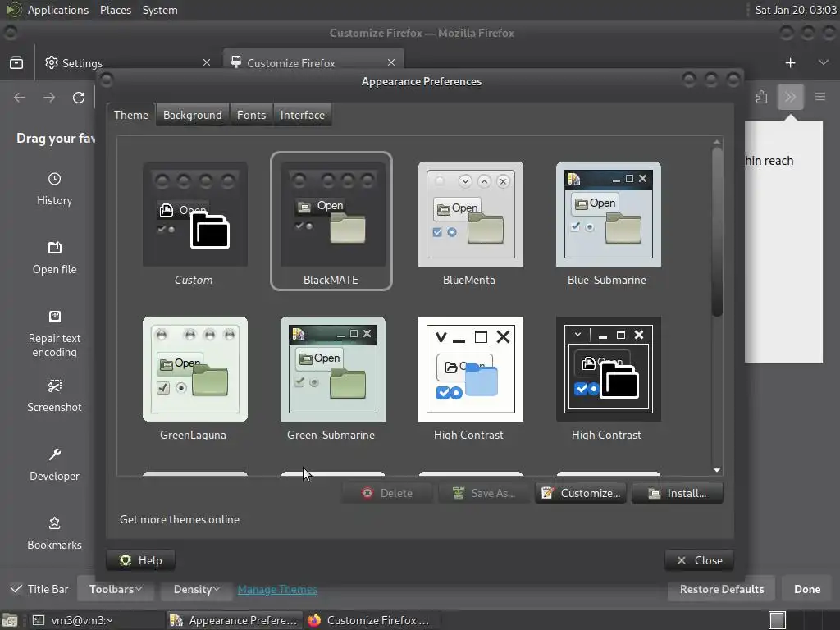Screen dimensions: 840x630
Task: Open the Firefox hamburger menu
Action: click(x=819, y=97)
